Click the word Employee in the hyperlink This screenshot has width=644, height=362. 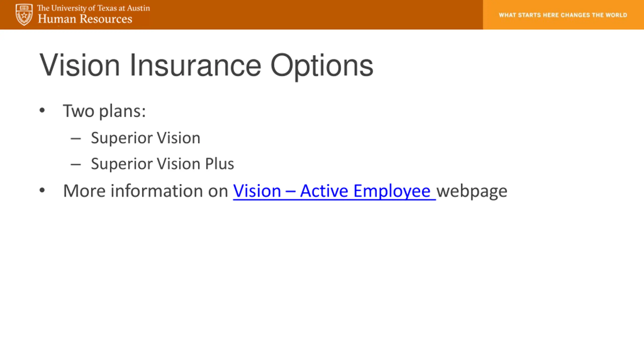(x=392, y=191)
